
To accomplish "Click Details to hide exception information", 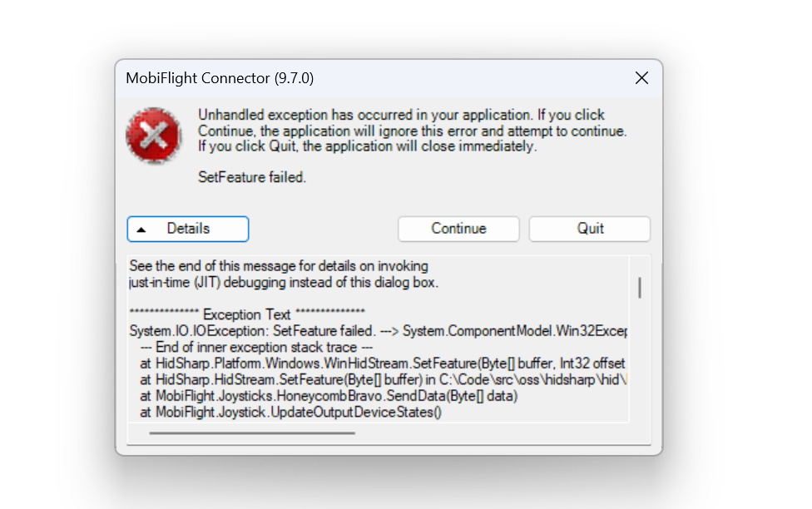I will pyautogui.click(x=187, y=229).
